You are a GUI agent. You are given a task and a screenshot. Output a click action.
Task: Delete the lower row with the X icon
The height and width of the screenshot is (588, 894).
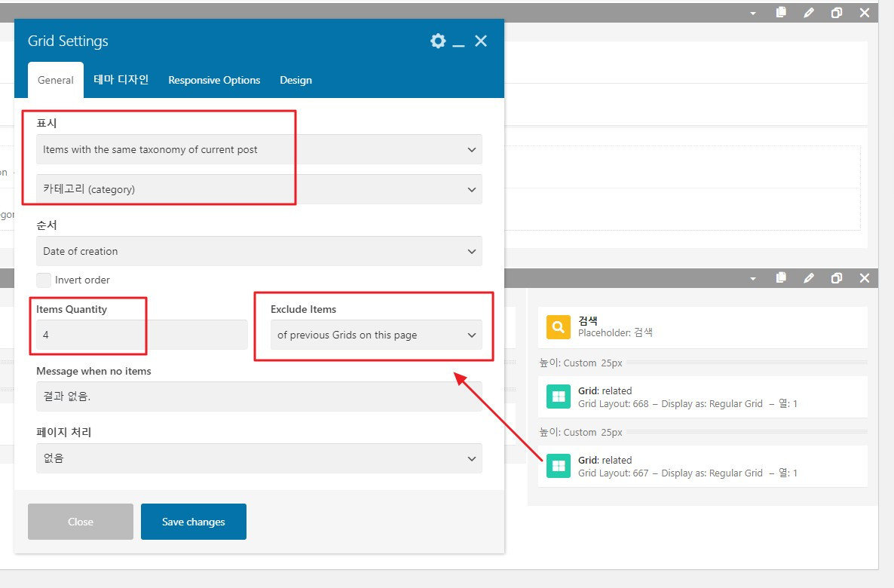point(865,277)
